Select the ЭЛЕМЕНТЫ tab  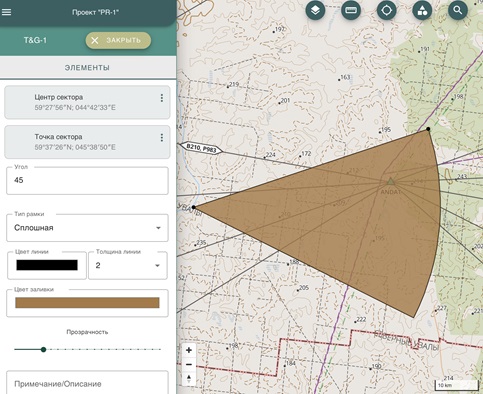click(87, 68)
